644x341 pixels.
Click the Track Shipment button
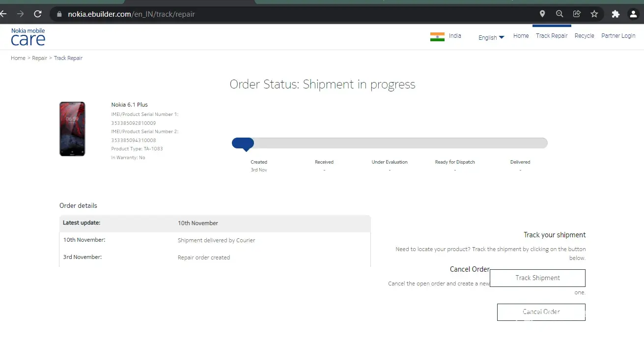point(537,278)
